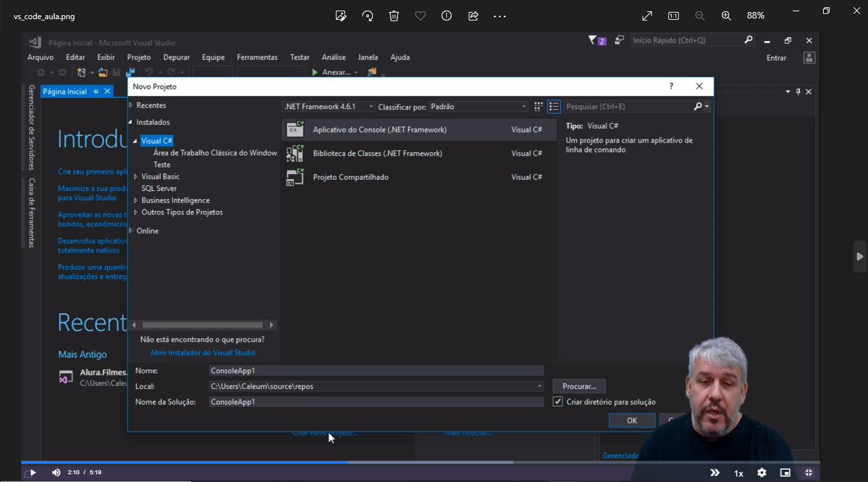Open the Local path dropdown arrow
This screenshot has height=482, width=868.
pos(539,386)
